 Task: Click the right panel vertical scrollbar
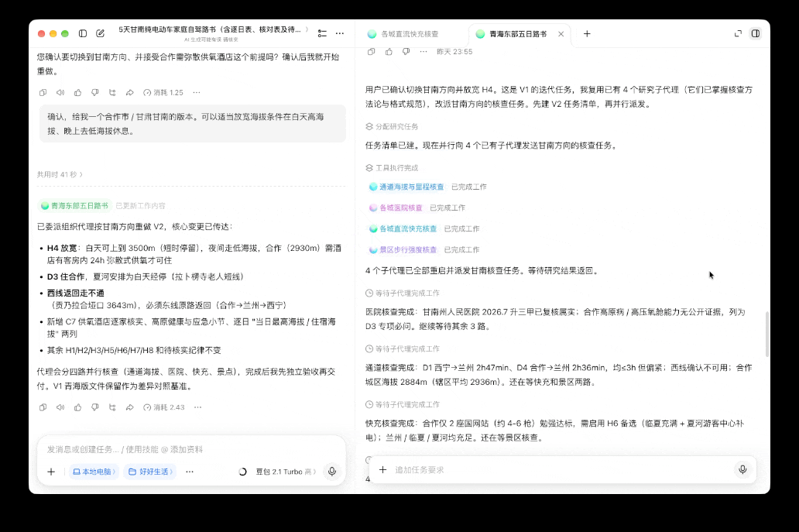click(x=767, y=334)
